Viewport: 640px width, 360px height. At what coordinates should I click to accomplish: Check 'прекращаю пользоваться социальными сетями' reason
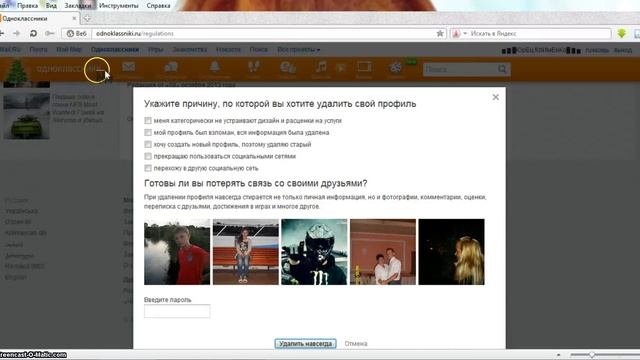148,156
